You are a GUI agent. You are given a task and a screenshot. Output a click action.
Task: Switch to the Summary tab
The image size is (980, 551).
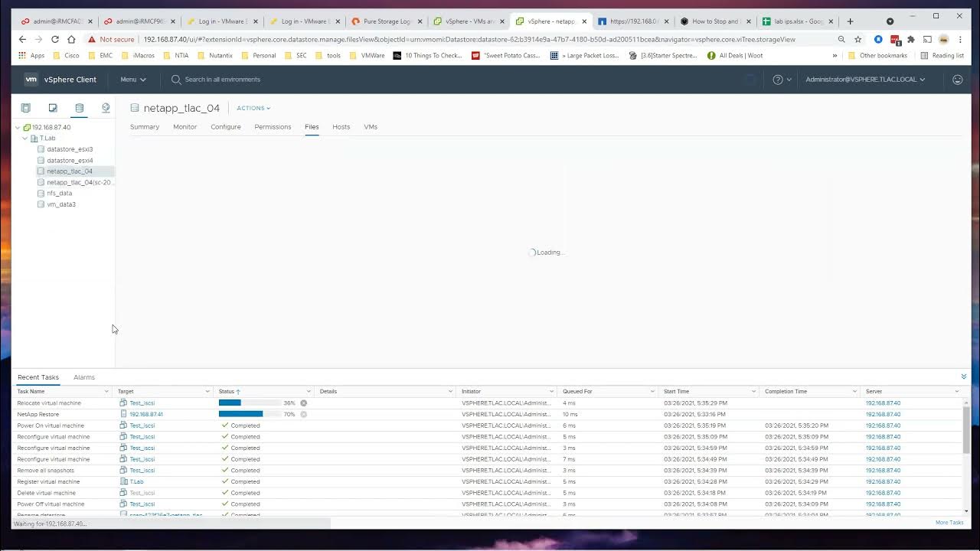click(145, 127)
